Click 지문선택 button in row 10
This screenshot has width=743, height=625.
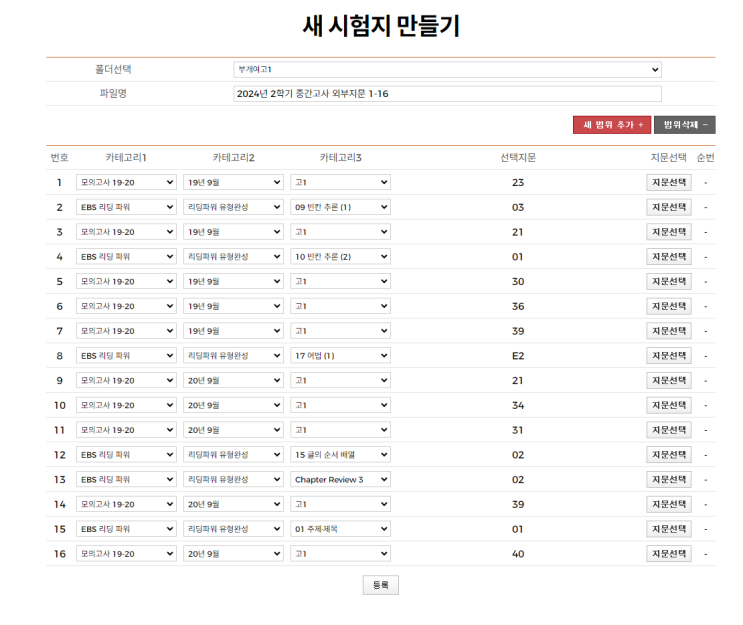(669, 405)
